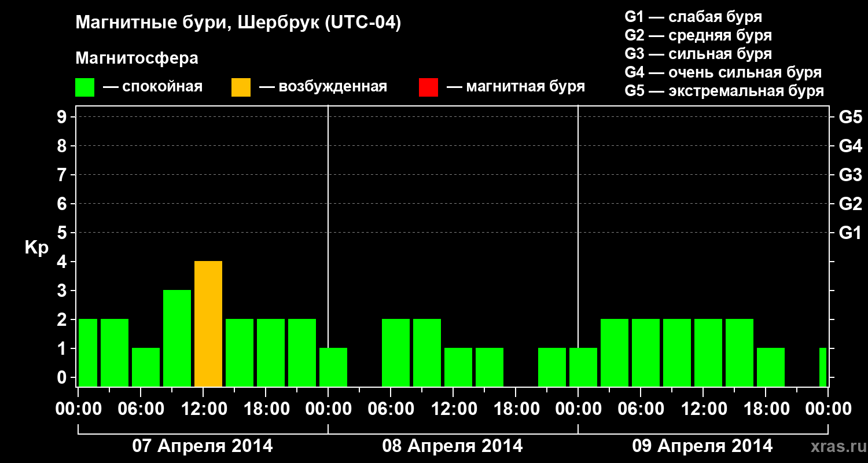The image size is (868, 463).
Task: Click the red магнитная буря legend swatch
Action: (x=428, y=87)
